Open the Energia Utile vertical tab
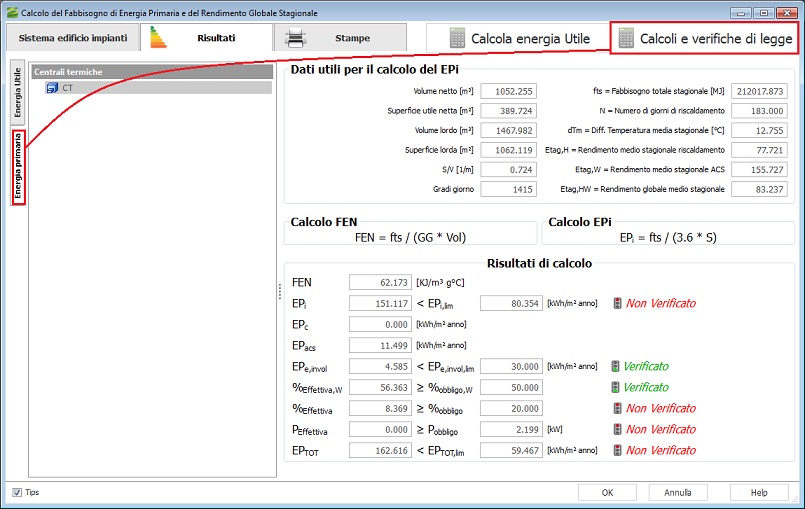Screen dimensions: 805x509 [17, 92]
